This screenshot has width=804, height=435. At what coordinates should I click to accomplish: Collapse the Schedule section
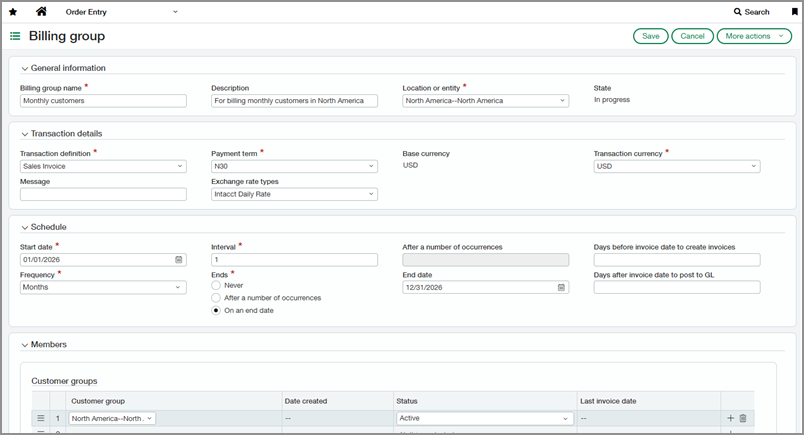tap(24, 227)
